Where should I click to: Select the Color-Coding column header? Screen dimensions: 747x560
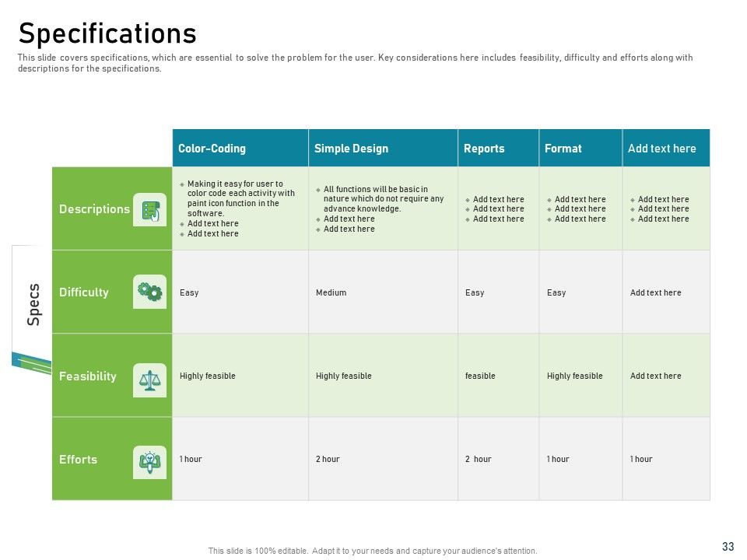click(240, 148)
